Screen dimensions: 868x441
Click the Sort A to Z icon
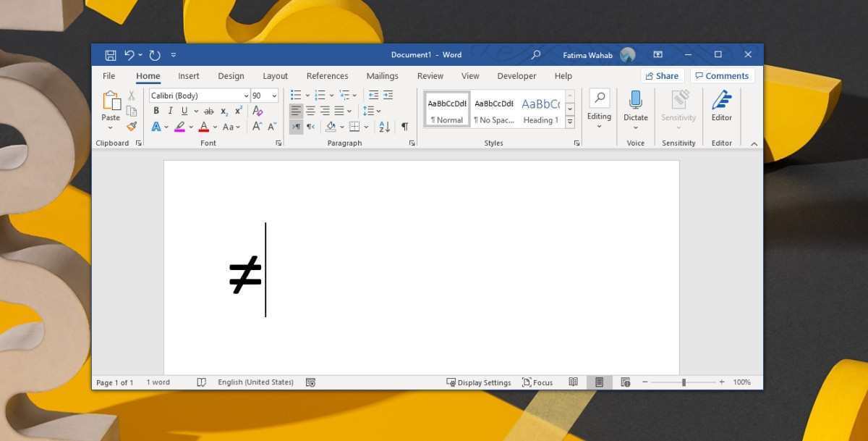(384, 127)
